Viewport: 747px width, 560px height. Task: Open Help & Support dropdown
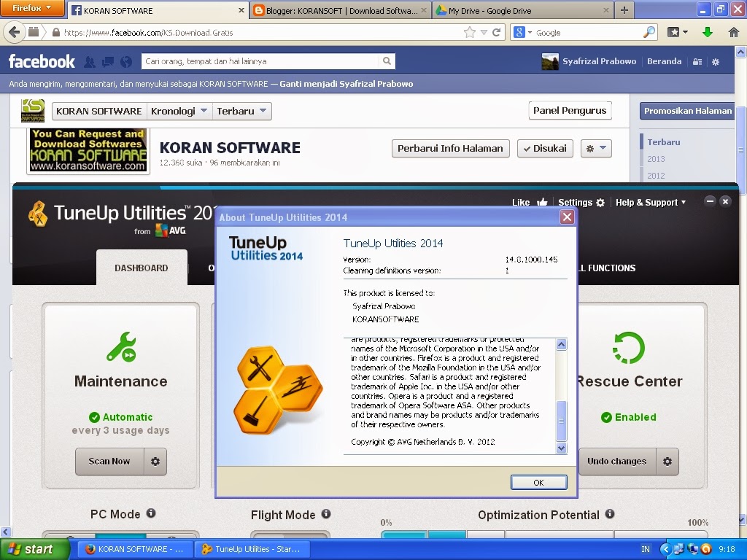tap(651, 203)
